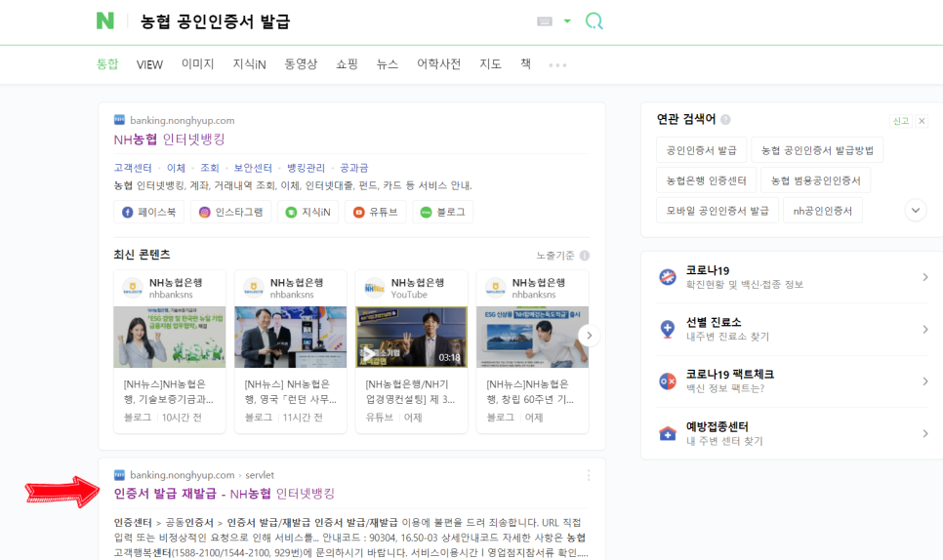Click the favicon beside servlet result URL
This screenshot has height=560, width=943.
point(119,475)
